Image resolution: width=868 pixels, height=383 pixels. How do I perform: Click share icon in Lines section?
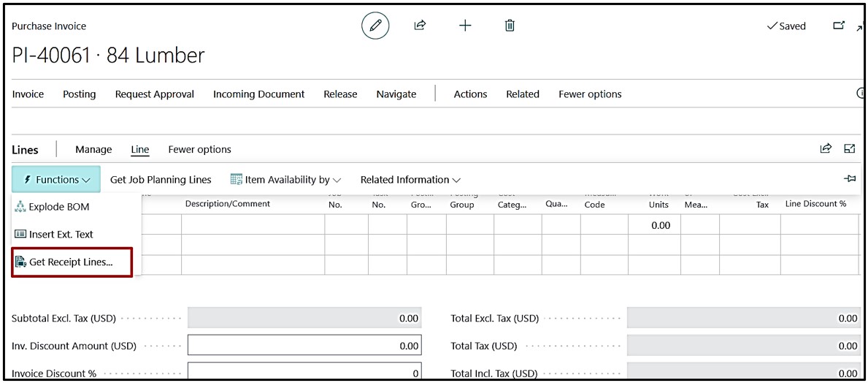(x=826, y=148)
